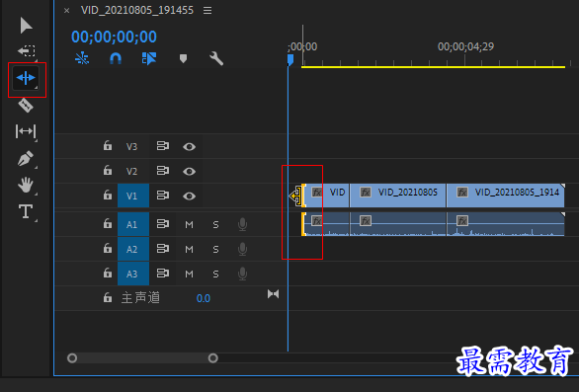579x392 pixels.
Task: Select the Selection arrow tool
Action: [26, 25]
